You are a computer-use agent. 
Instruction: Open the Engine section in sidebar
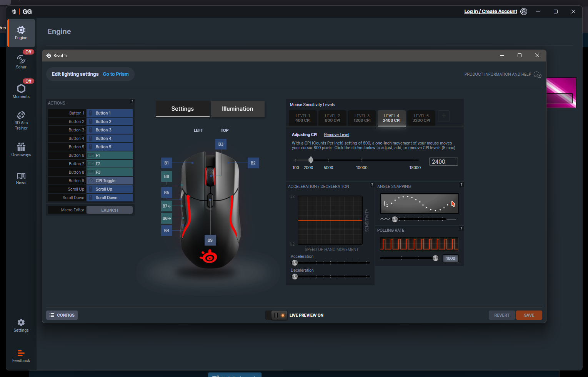click(21, 33)
